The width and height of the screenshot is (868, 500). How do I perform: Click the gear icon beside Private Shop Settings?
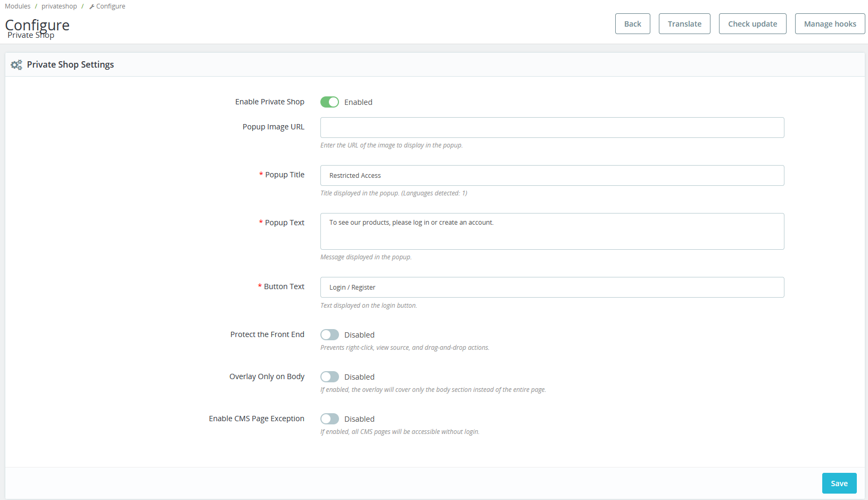(x=16, y=64)
